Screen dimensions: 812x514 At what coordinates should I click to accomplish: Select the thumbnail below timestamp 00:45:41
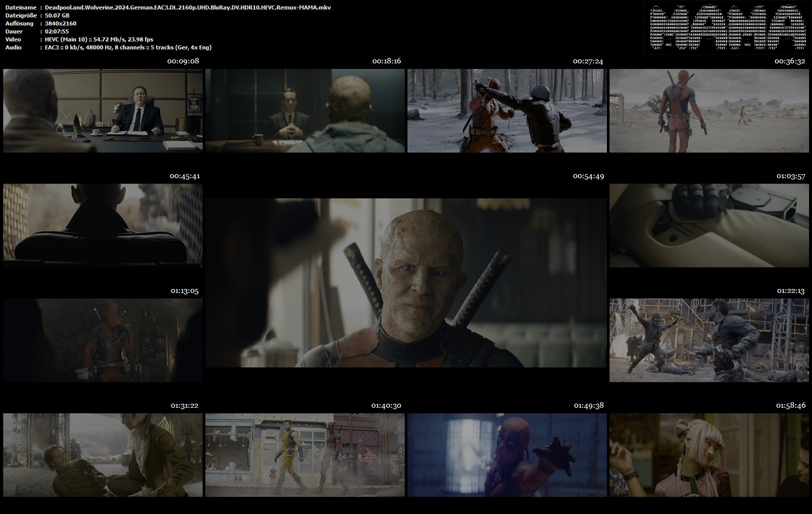[x=103, y=226]
